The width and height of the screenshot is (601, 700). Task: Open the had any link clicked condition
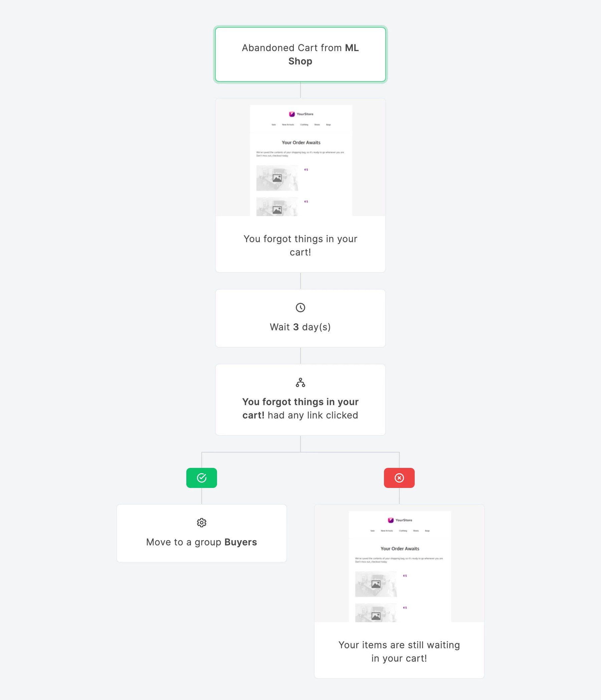300,408
